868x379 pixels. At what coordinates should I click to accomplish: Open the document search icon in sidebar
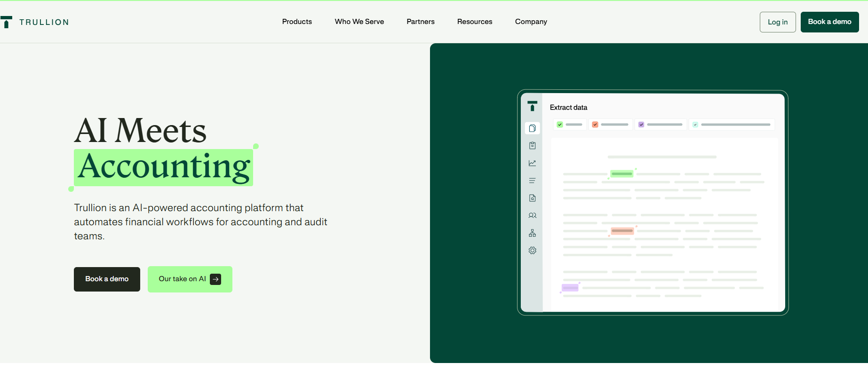(x=532, y=198)
